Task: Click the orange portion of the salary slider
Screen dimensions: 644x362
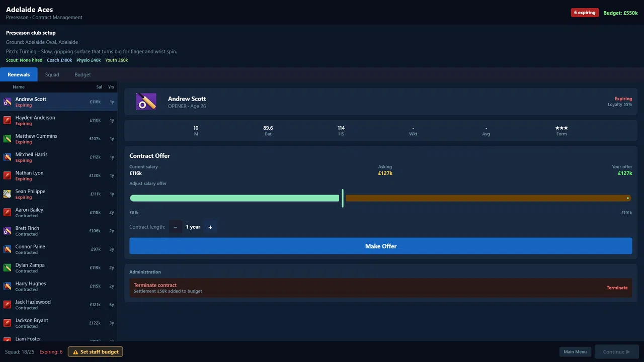Action: [x=488, y=198]
